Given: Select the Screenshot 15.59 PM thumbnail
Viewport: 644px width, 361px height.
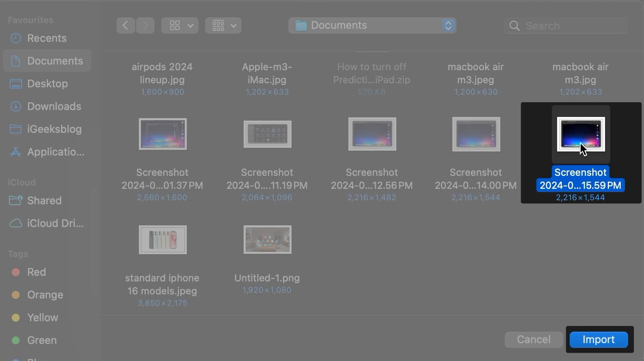Looking at the screenshot, I should tap(581, 134).
